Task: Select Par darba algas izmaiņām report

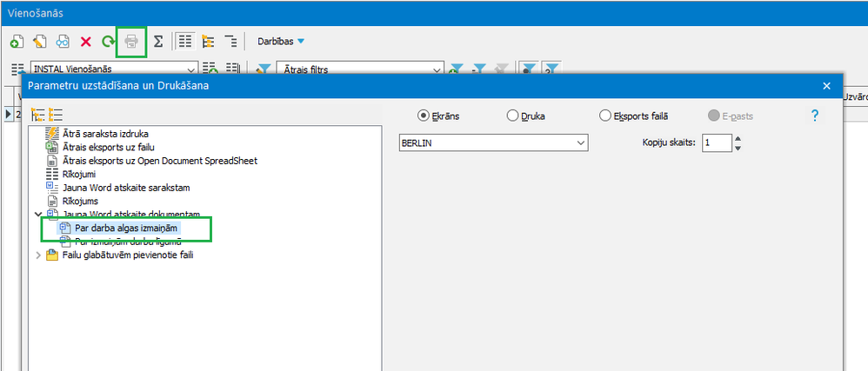Action: point(126,228)
